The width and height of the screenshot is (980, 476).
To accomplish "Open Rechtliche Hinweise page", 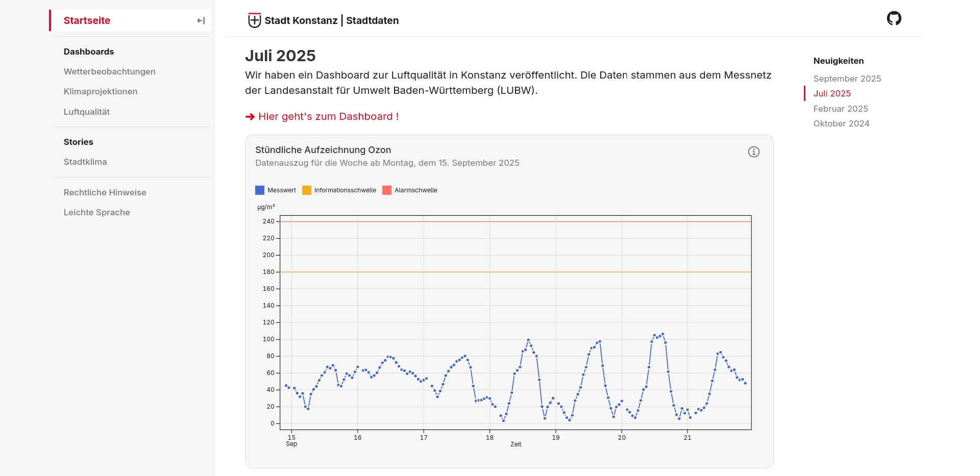I will [x=105, y=193].
